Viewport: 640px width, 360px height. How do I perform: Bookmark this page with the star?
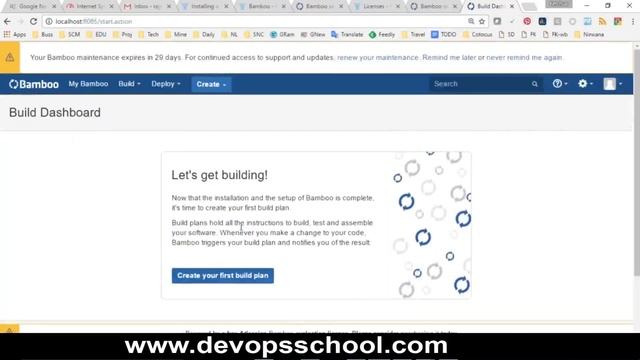[x=482, y=21]
